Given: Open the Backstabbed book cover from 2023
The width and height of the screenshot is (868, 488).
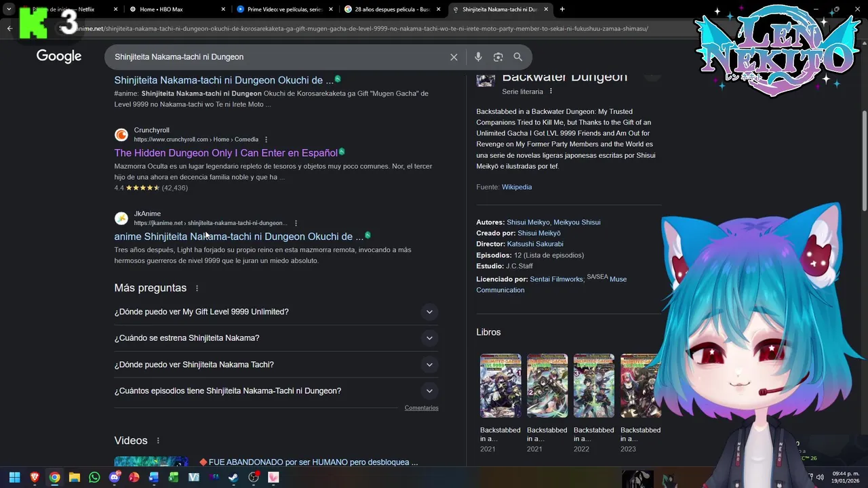Looking at the screenshot, I should pos(640,386).
